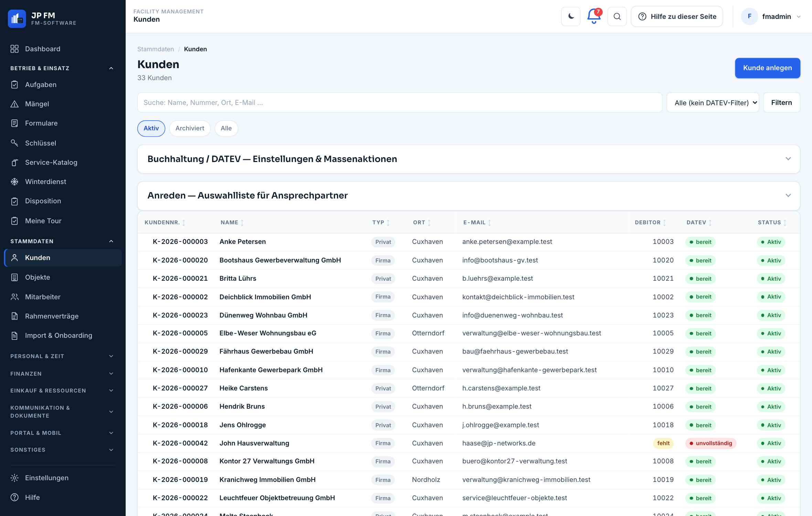
Task: Click the Mitarbeiter people icon
Action: click(14, 297)
